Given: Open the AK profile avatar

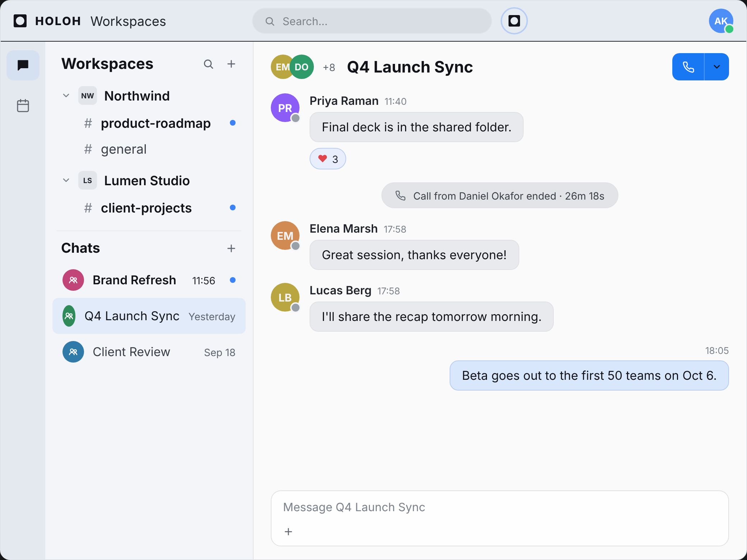Looking at the screenshot, I should [x=721, y=21].
